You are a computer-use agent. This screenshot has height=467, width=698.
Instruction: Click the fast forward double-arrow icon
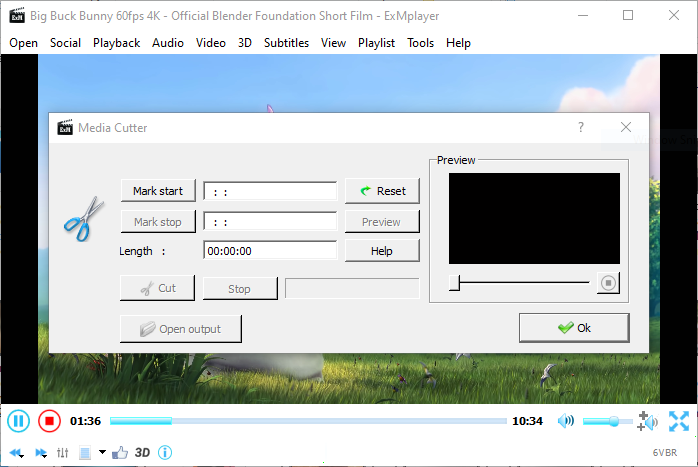click(41, 453)
